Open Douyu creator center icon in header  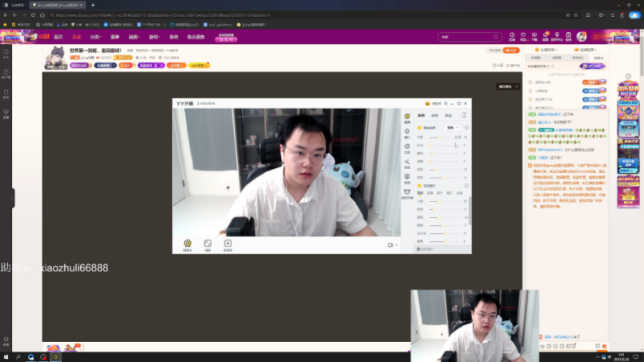point(556,36)
